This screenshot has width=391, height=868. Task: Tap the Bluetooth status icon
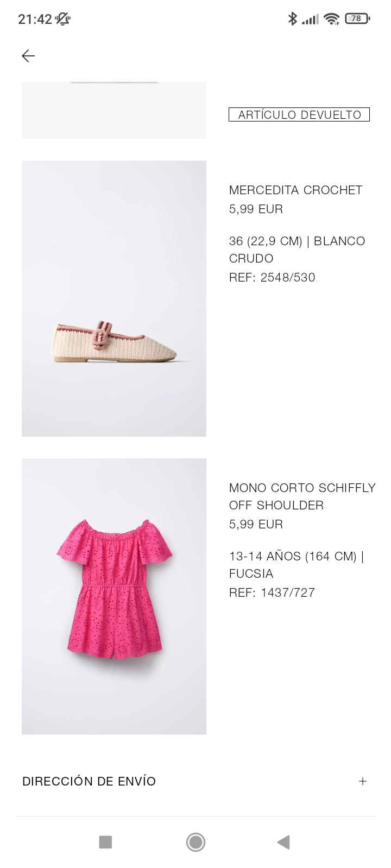(292, 19)
